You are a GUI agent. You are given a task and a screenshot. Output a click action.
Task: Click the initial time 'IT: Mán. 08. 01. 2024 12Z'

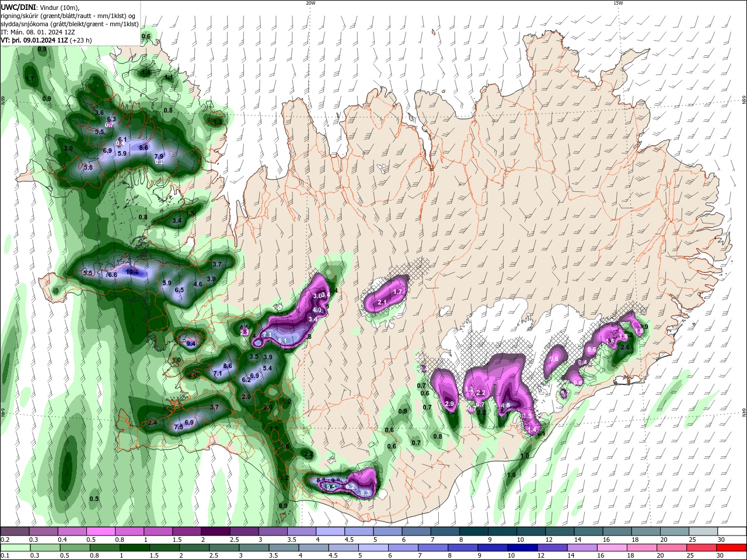point(38,32)
